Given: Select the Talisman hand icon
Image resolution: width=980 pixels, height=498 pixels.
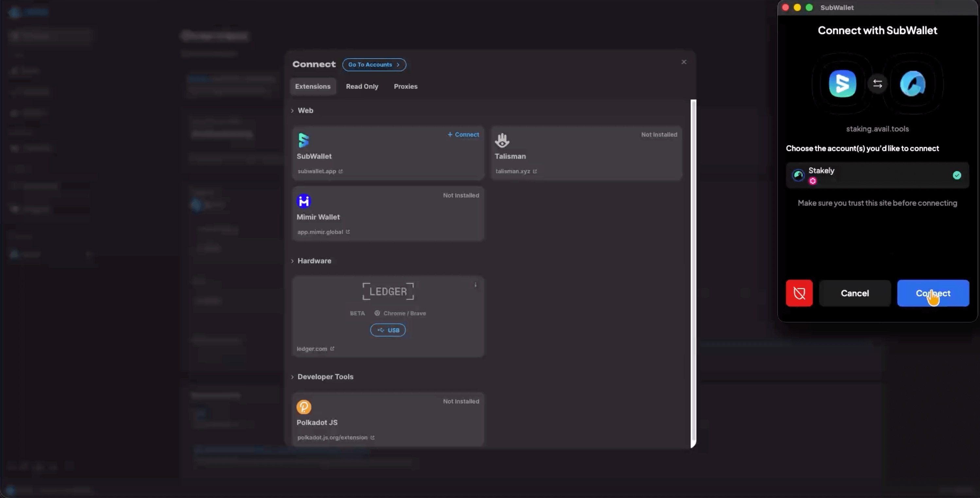Looking at the screenshot, I should point(502,140).
